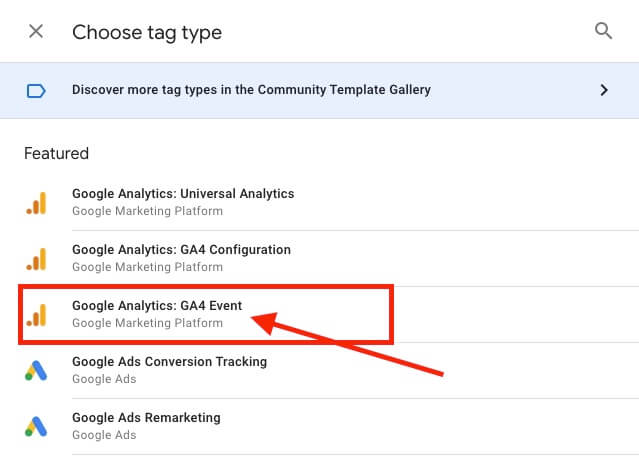Click Google Ads subtitle under Remarketing
The height and width of the screenshot is (461, 639).
104,436
